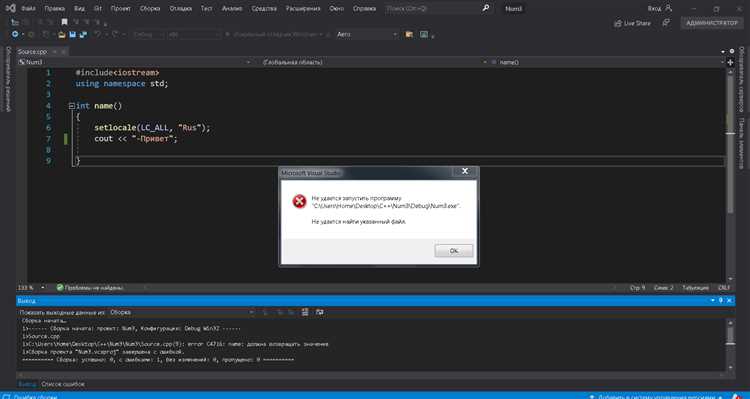Close the Microsoft Visual Studio error dialog
The height and width of the screenshot is (399, 750).
pos(464,171)
